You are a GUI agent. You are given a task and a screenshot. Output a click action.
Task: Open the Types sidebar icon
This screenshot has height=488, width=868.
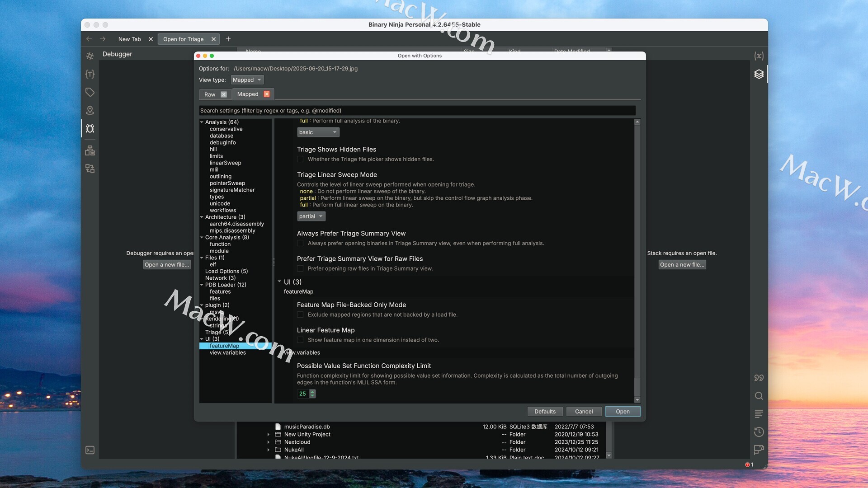[x=90, y=74]
